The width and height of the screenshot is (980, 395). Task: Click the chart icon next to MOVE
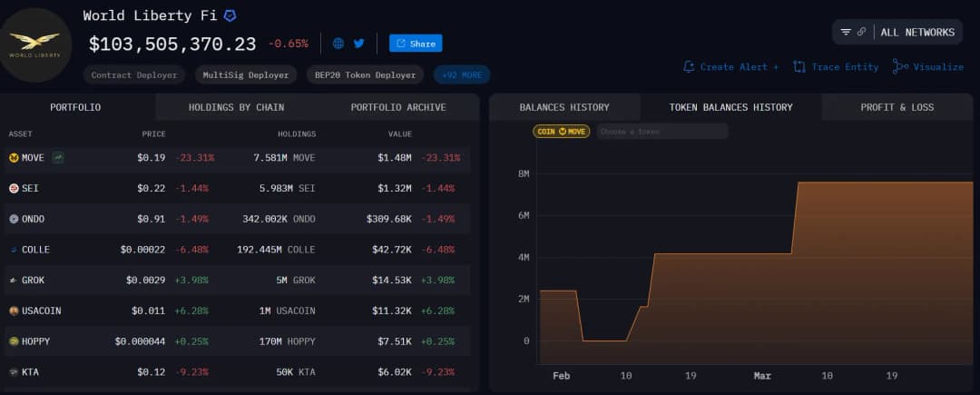click(58, 157)
